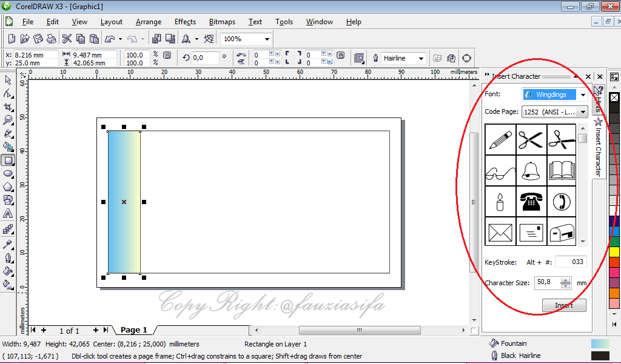Open the Bitmaps menu
621x364 pixels.
[222, 22]
